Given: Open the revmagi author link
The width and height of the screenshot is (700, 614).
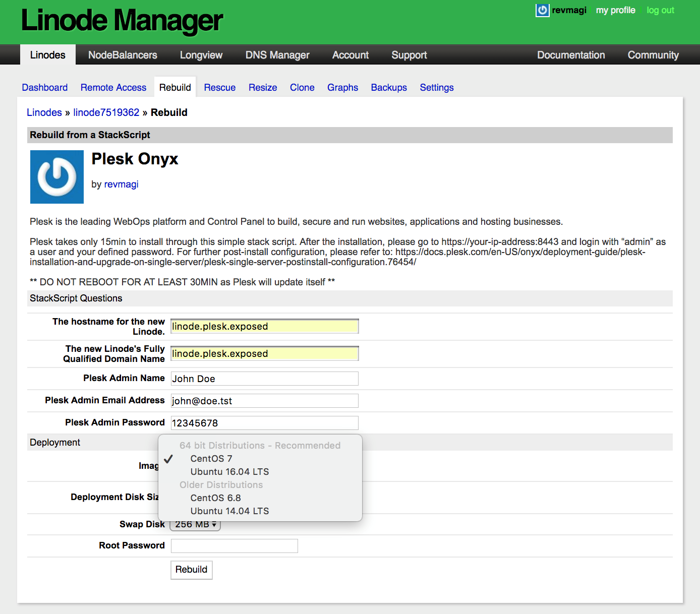Looking at the screenshot, I should point(121,184).
